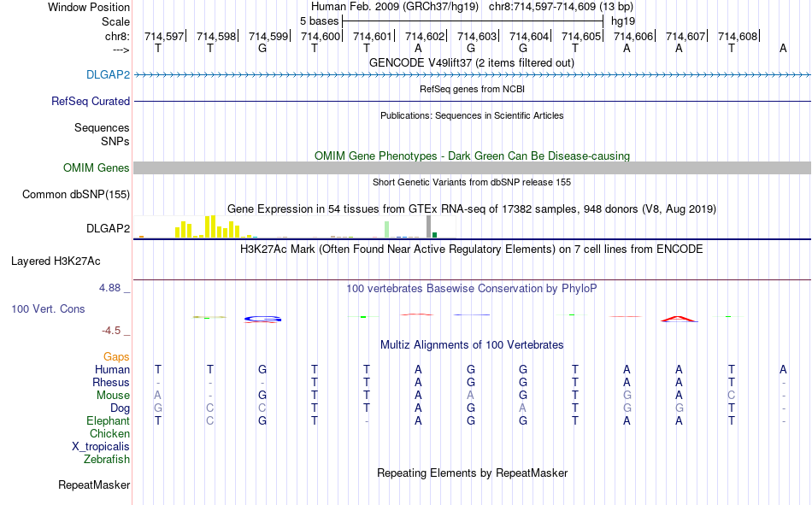
Task: Click the '5 bases' scale bar label
Action: [319, 21]
